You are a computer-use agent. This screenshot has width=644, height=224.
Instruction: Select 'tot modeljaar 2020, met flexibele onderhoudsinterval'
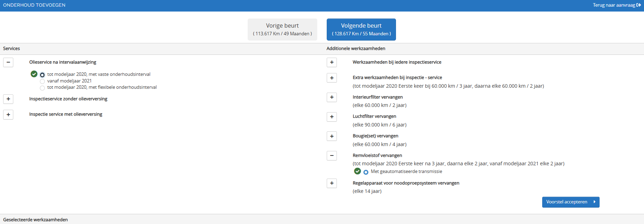[x=42, y=88]
